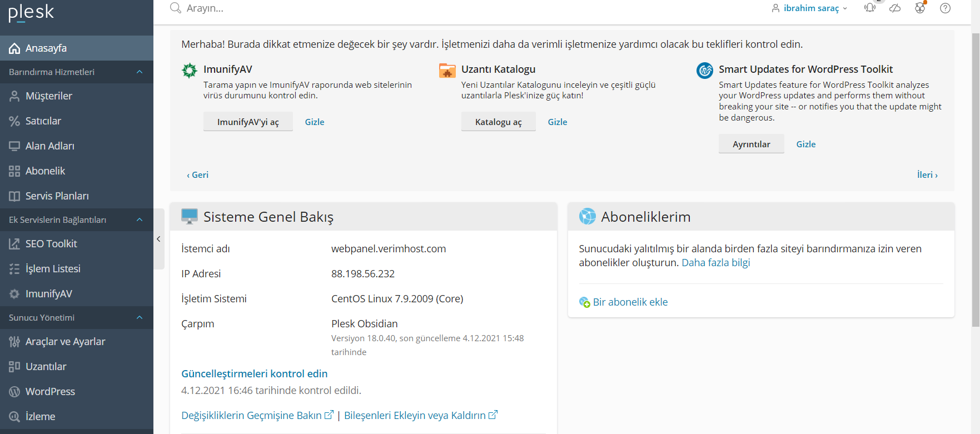980x434 pixels.
Task: Click the external link icon after Değişikliklerin Geçmişine Bakın
Action: 329,415
